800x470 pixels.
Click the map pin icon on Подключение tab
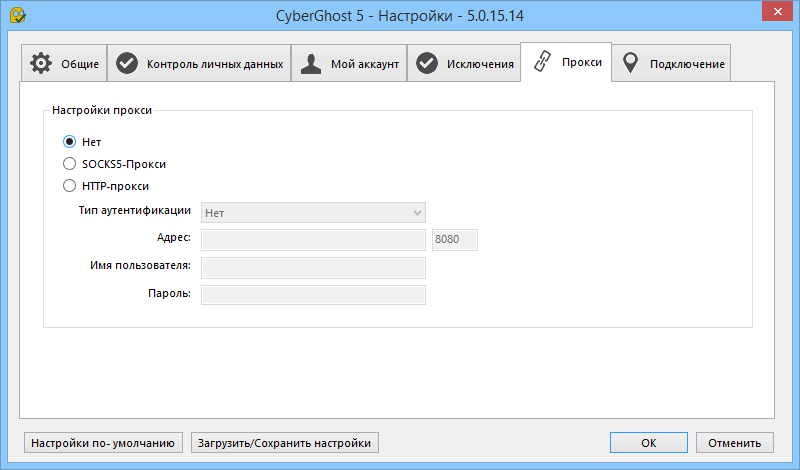point(630,64)
